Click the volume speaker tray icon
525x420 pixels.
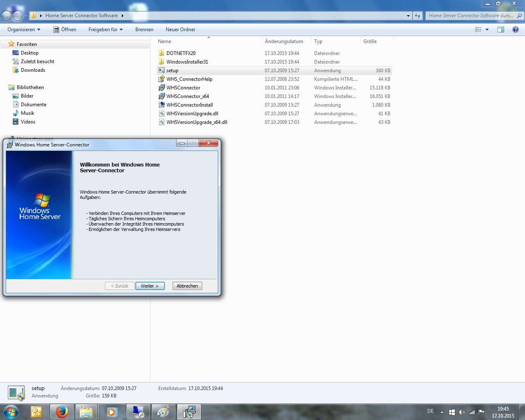(462, 412)
